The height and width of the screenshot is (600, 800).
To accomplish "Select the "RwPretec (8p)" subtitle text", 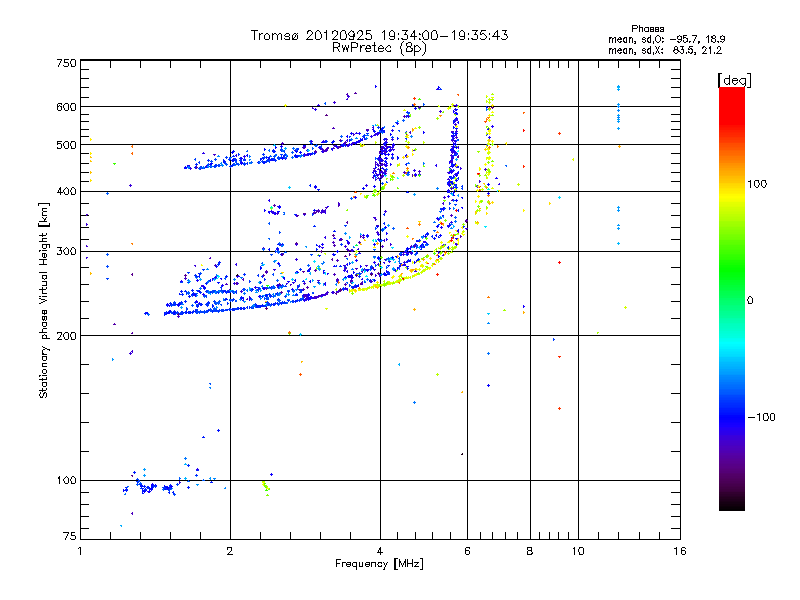I will pyautogui.click(x=379, y=48).
